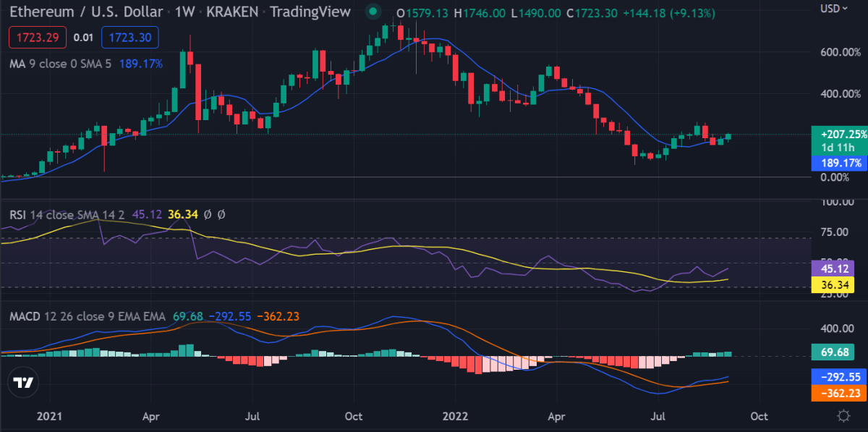The image size is (868, 432).
Task: Select the MA 9 close indicator legend
Action: (60, 64)
